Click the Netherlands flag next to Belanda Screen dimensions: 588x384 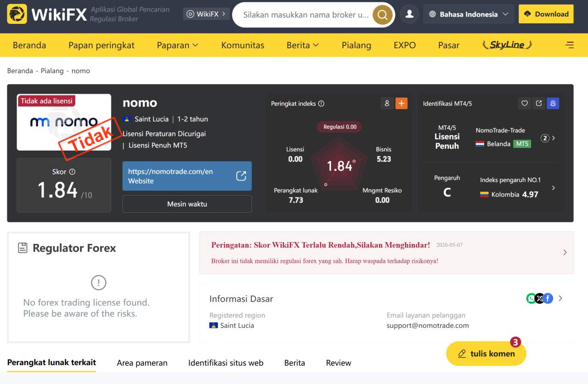(480, 144)
